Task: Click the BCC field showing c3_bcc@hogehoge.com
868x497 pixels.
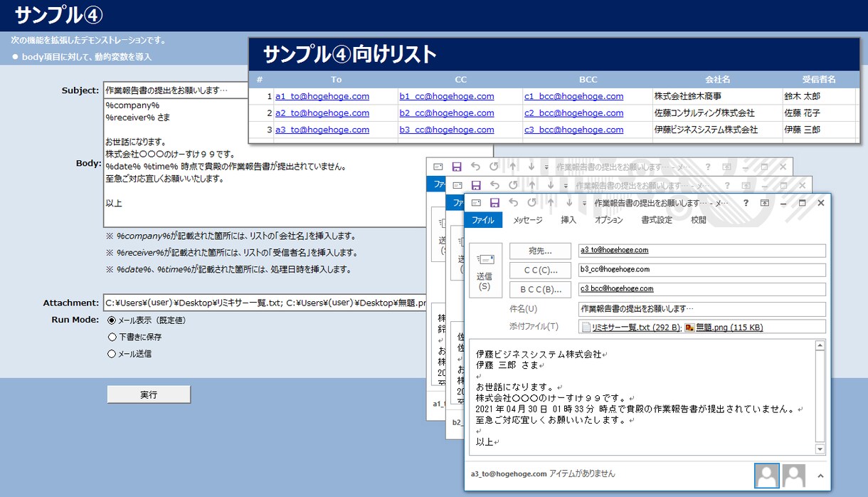Action: point(702,289)
